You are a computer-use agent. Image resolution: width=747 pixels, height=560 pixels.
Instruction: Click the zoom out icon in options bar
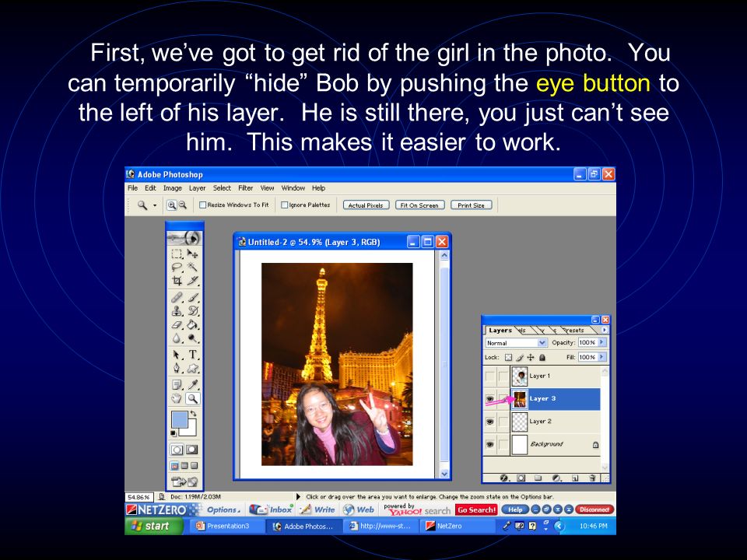coord(182,205)
